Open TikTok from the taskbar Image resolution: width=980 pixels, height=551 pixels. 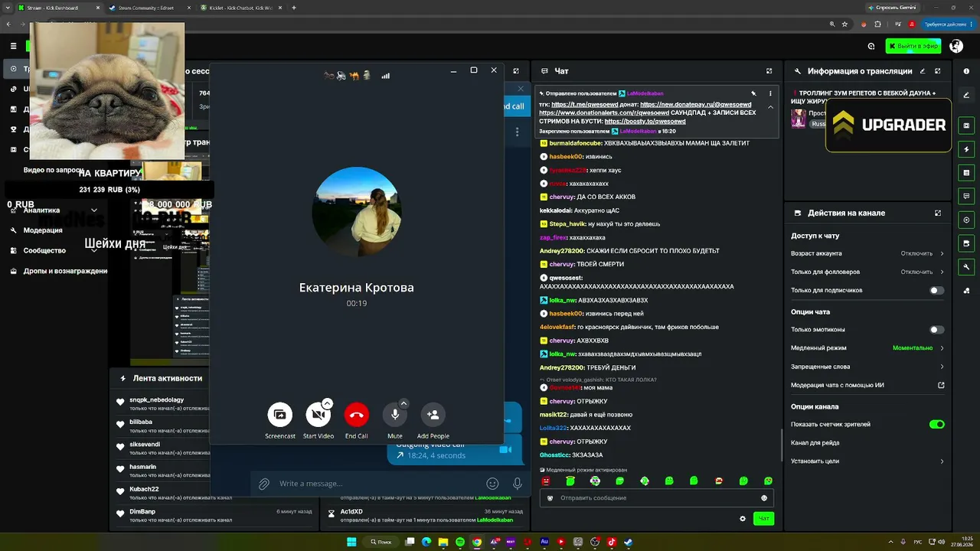click(612, 542)
